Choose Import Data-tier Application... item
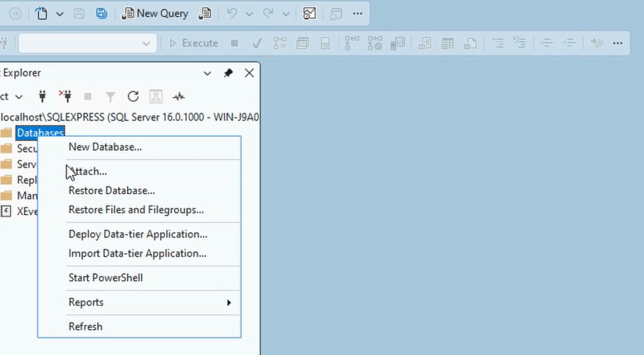Screen dimensions: 644x355 139,253
